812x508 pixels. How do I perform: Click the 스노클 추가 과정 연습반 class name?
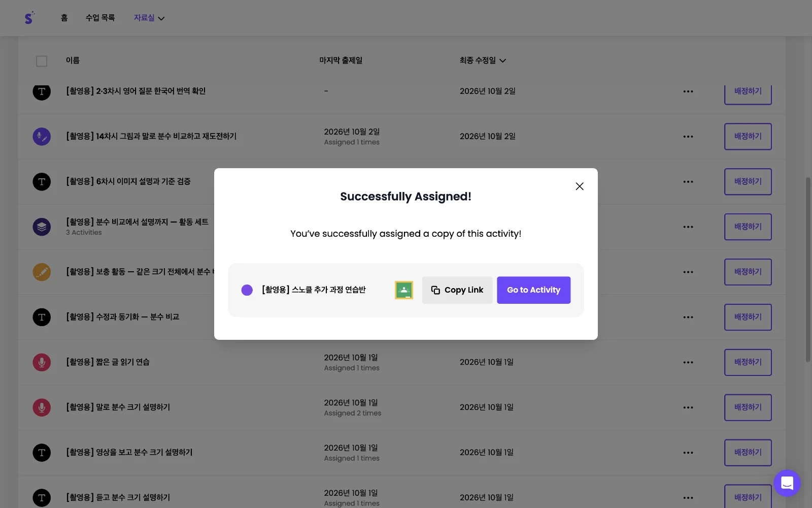tap(314, 290)
